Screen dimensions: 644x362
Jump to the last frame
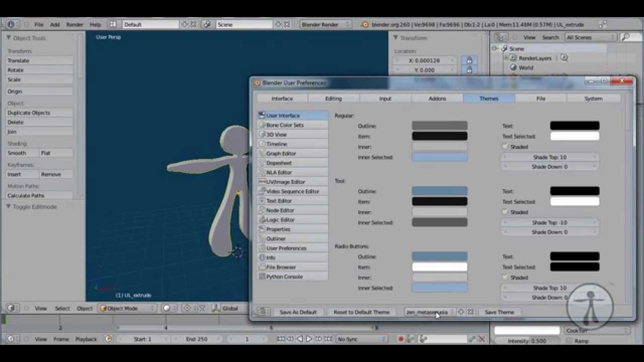pos(327,339)
